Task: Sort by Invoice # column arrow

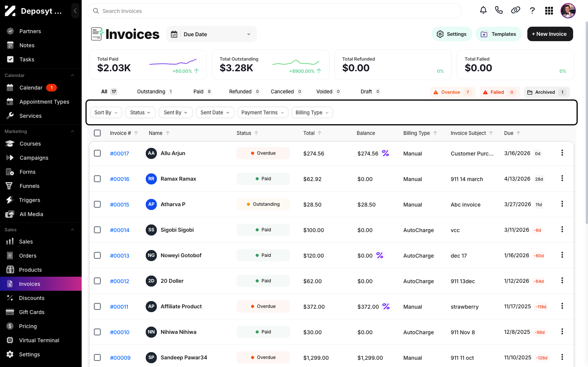Action: (136, 133)
